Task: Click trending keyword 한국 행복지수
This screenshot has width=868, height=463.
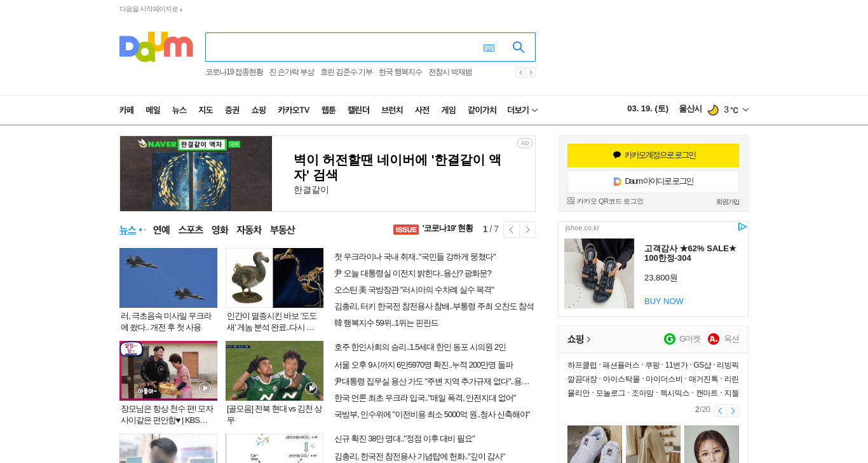Action: (x=400, y=72)
